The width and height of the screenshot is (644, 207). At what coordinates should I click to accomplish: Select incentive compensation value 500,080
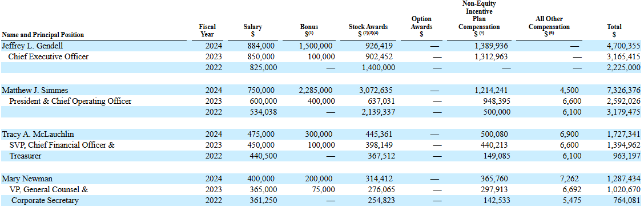coord(494,135)
